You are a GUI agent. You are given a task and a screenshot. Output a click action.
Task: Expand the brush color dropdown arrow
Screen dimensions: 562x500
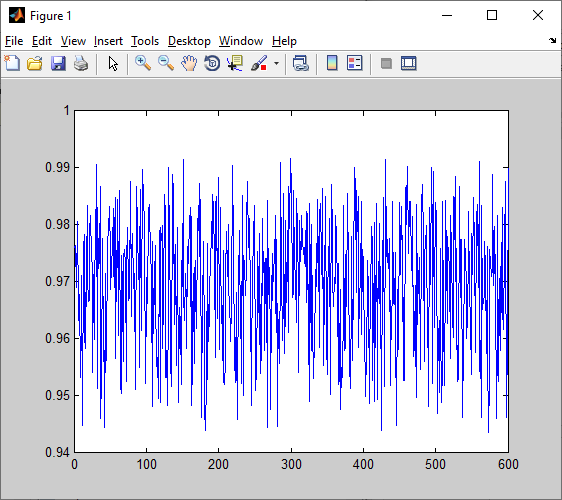[276, 64]
